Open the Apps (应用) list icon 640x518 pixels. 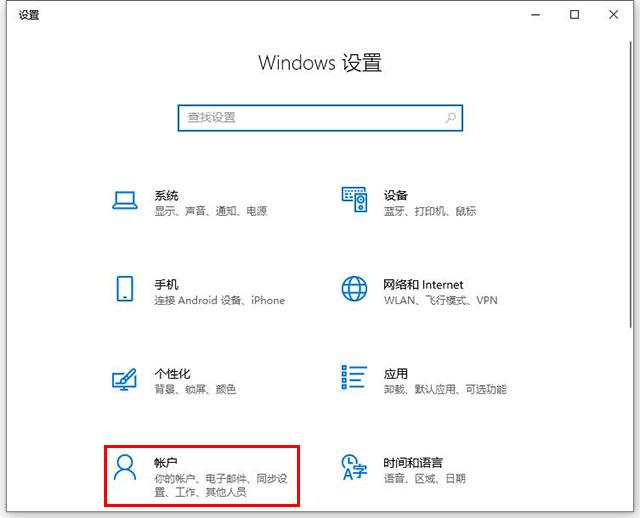pyautogui.click(x=354, y=377)
